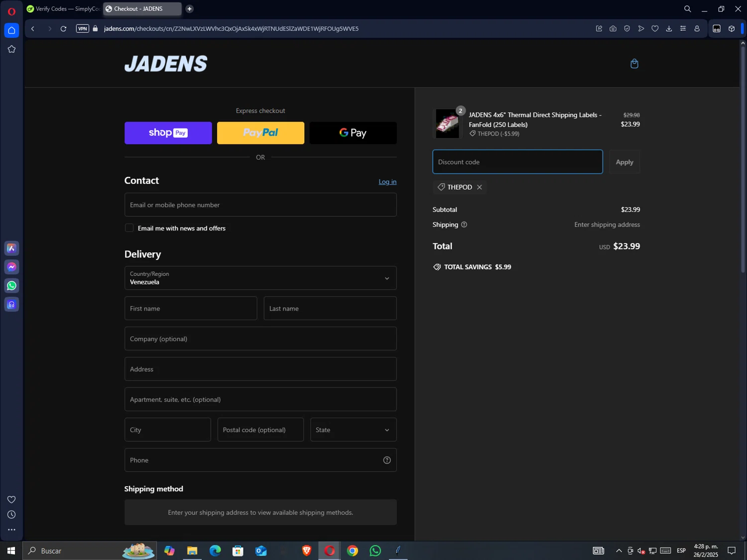This screenshot has height=560, width=747.
Task: Focus the Apartment, suite field
Action: (x=260, y=399)
